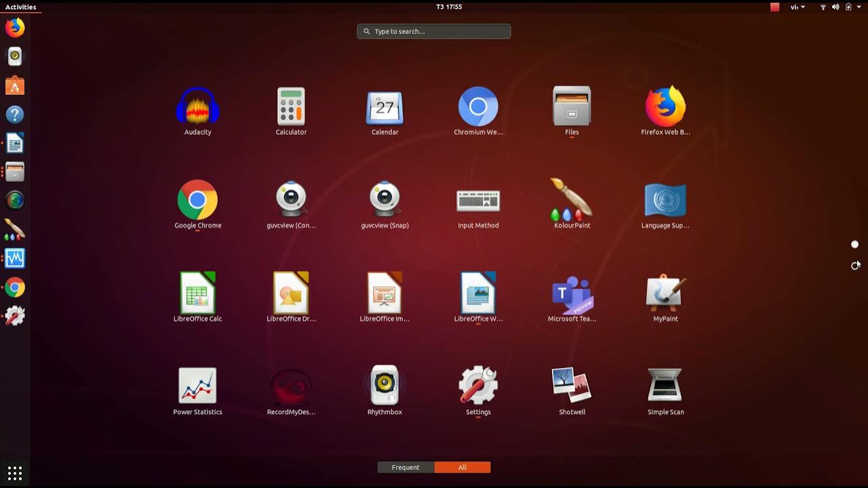Screen dimensions: 868x488
Task: Open Settings from the app grid
Action: tap(478, 390)
